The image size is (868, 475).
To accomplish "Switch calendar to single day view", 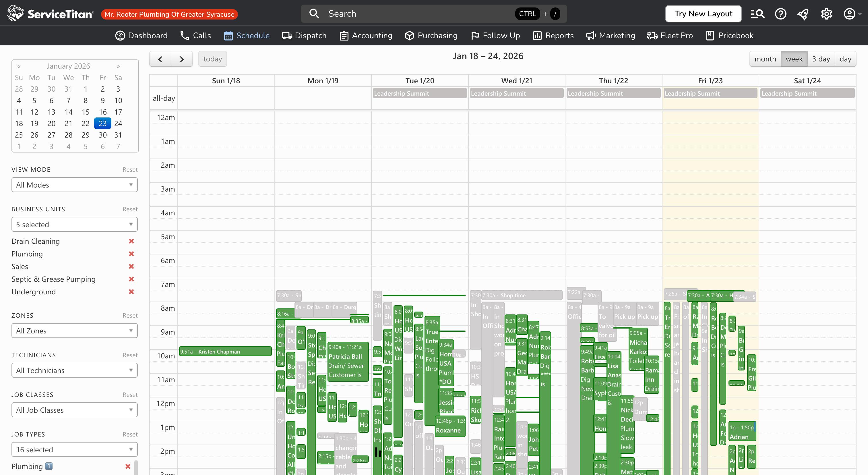I will [845, 58].
